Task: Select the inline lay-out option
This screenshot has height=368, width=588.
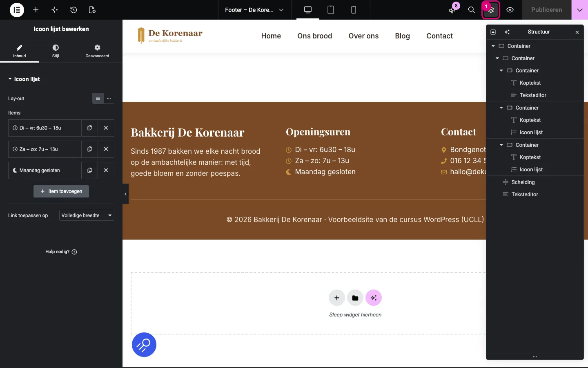Action: pyautogui.click(x=109, y=99)
